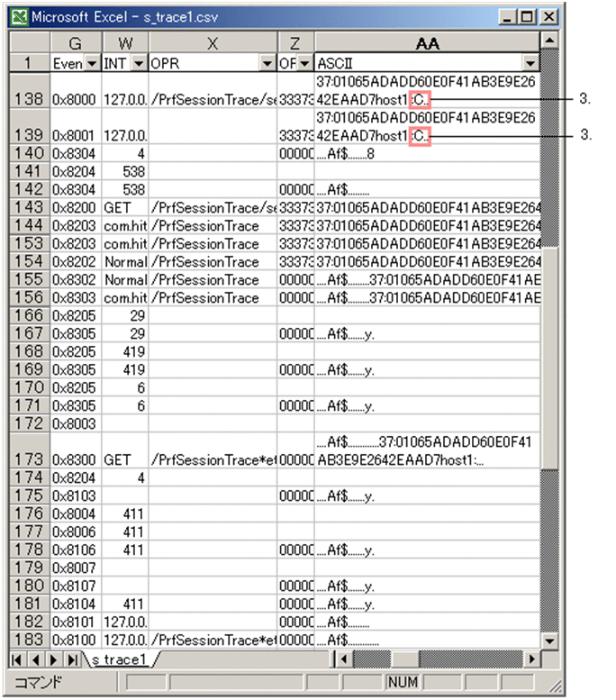616x700 pixels.
Task: Open the INT column filter dropdown
Action: (x=139, y=63)
